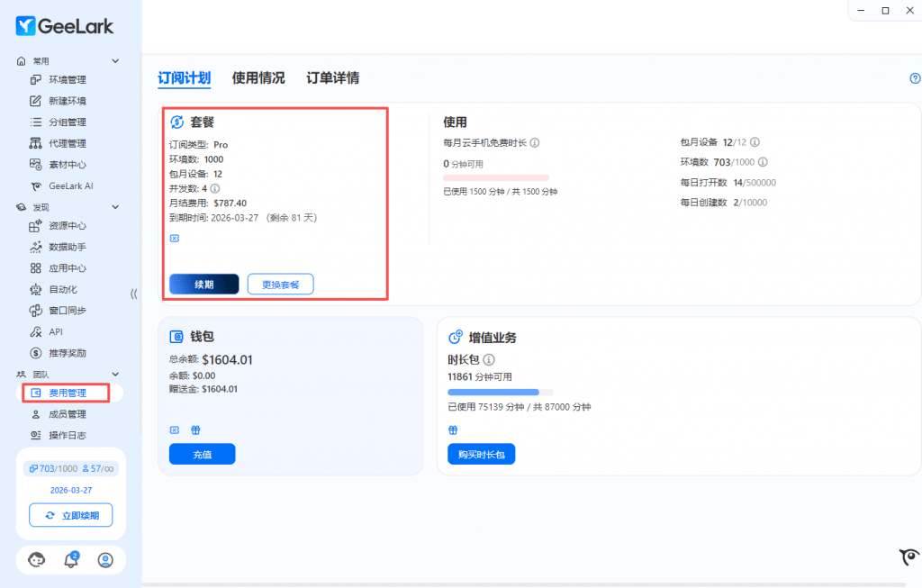Click the customer support face icon
Screen dimensions: 922x588
click(x=37, y=560)
